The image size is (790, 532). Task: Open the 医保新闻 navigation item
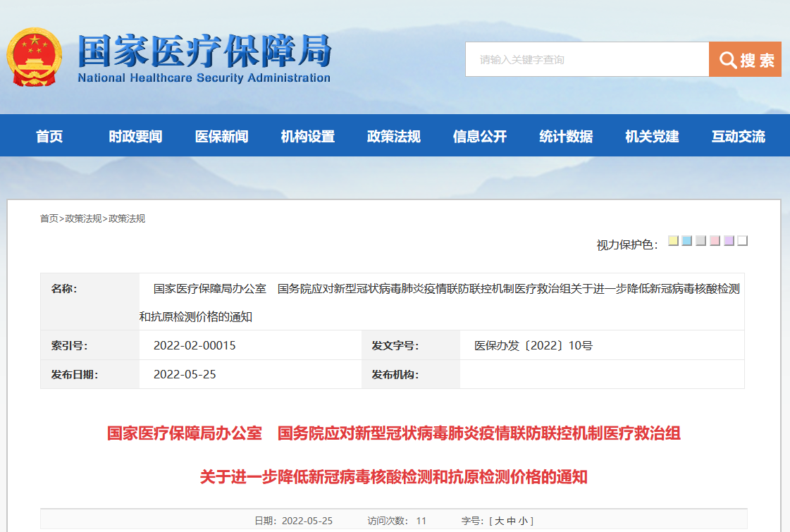coord(222,136)
